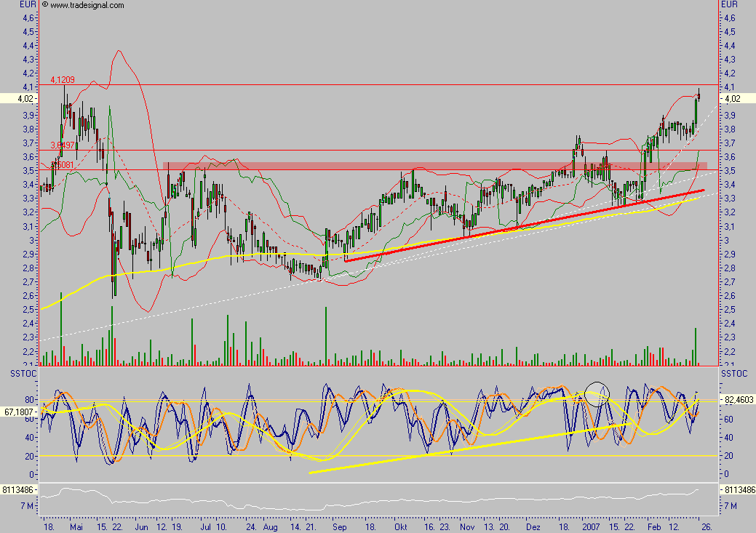Click the 8113486 value on right axis

click(739, 489)
